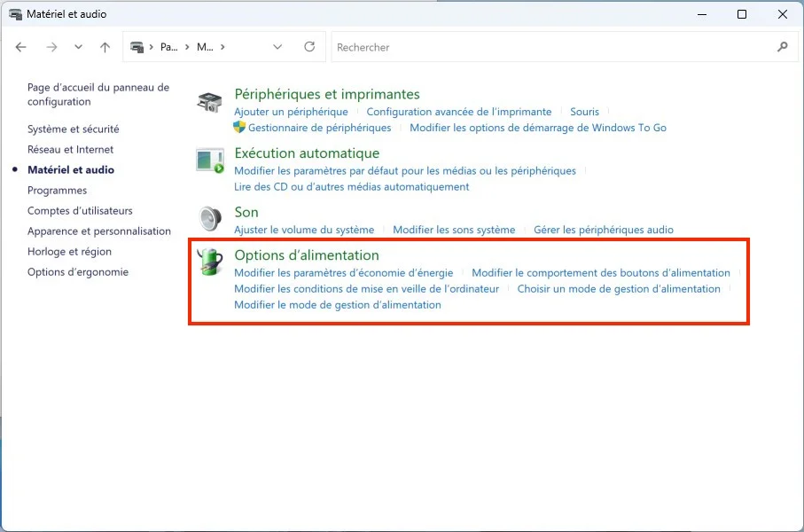Screen dimensions: 804x532
Task: Click the Matériel et audio title bar icon
Action: tap(15, 14)
